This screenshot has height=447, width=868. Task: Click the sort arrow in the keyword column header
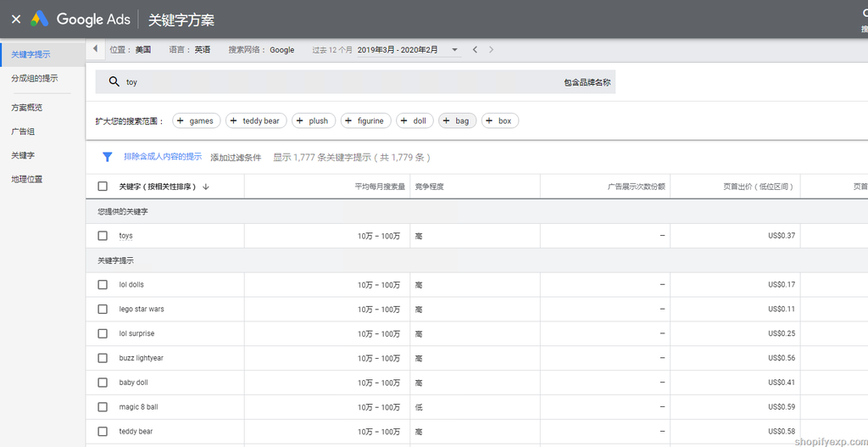point(206,187)
